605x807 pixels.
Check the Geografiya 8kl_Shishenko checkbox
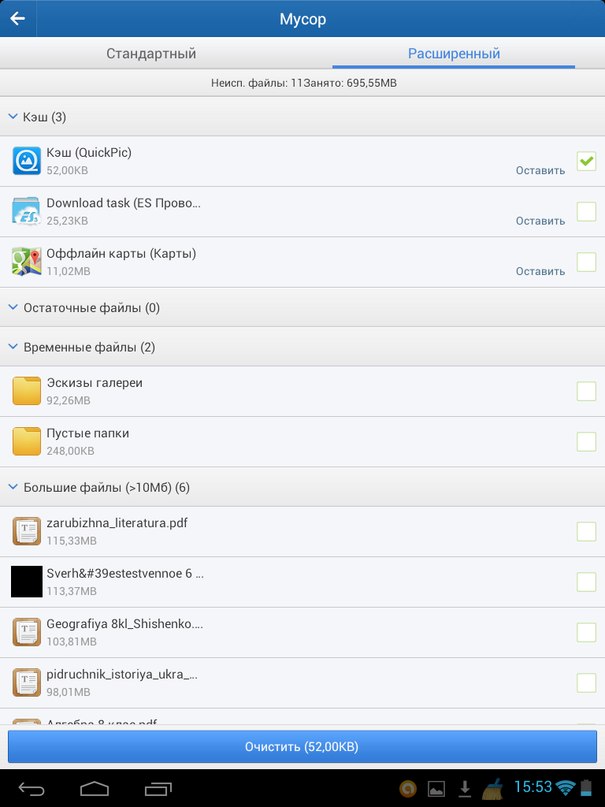(x=586, y=633)
